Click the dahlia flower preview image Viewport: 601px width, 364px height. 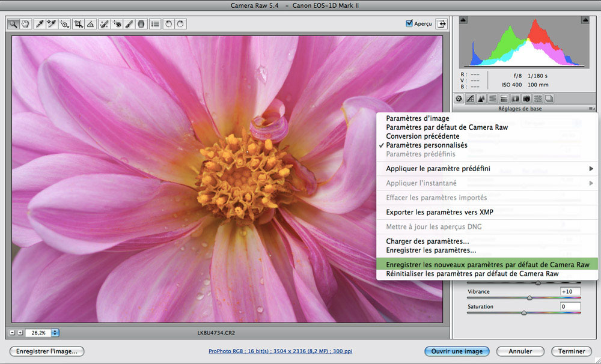coord(227,180)
